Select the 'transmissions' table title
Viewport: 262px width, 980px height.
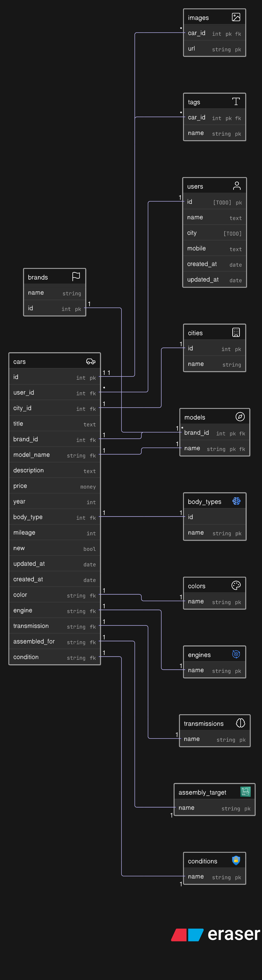[204, 724]
